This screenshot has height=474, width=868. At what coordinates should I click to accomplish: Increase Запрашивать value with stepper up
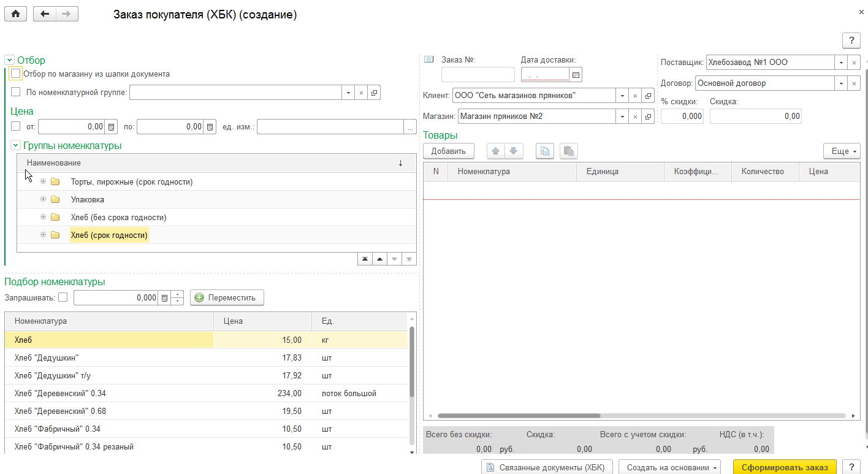pos(178,294)
